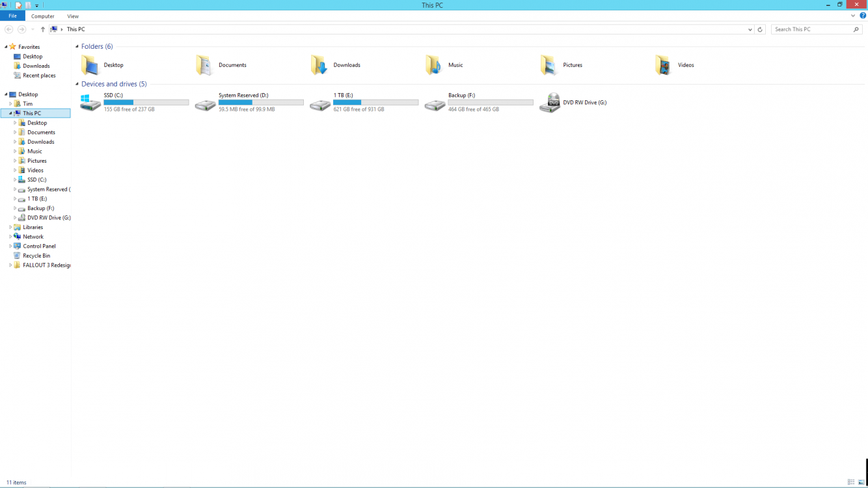Collapse the Favorites section arrow
Viewport: 868px width, 488px height.
[x=6, y=47]
